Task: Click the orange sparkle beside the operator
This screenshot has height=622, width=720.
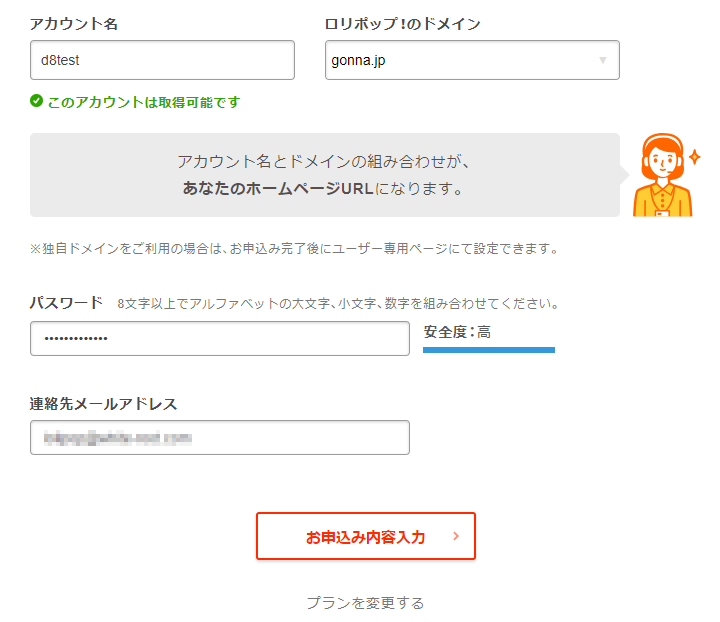Action: point(695,157)
